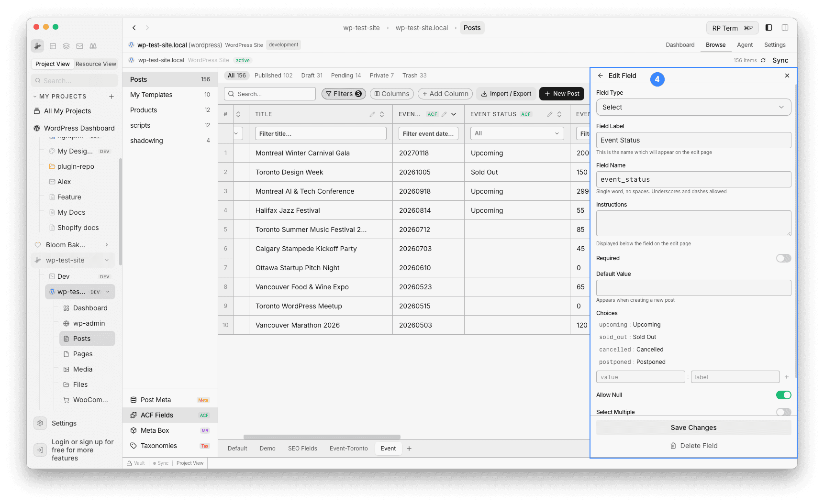
Task: Toggle the left sidebar panel icon
Action: 769,28
